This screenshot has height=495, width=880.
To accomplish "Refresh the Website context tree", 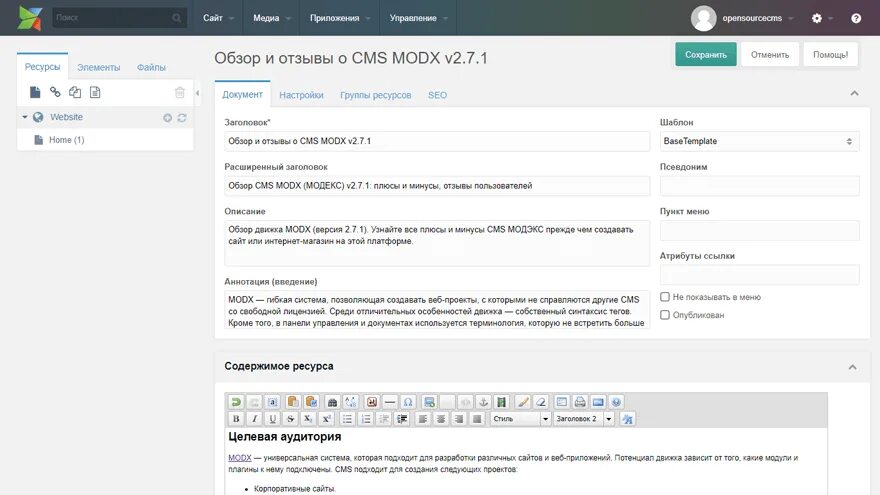I will tap(182, 118).
